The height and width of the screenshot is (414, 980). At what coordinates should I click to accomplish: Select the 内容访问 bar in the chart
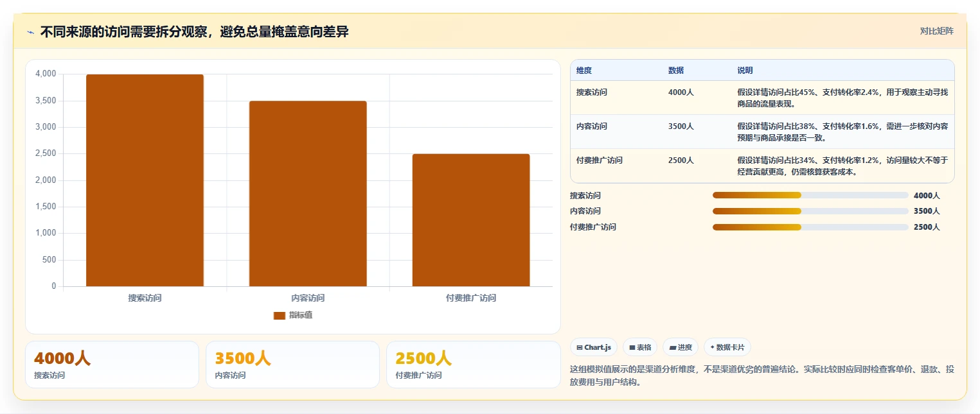308,193
